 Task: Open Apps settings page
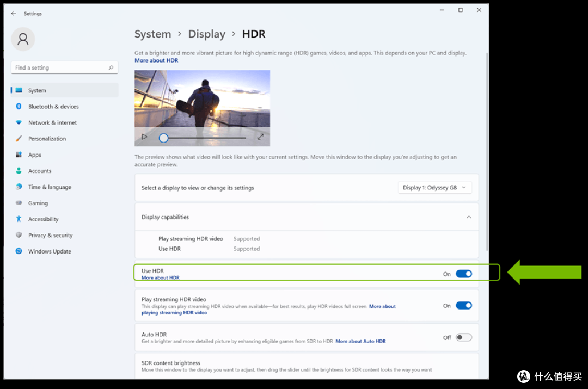(x=64, y=155)
